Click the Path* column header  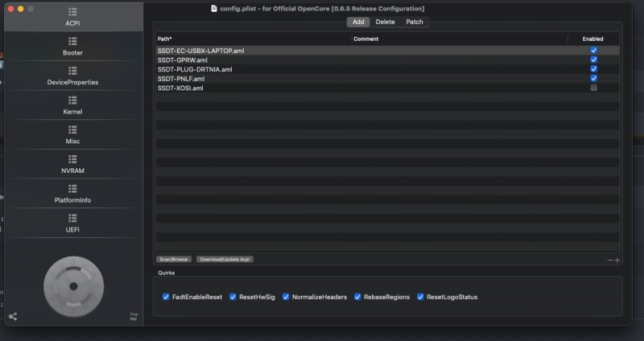click(254, 39)
